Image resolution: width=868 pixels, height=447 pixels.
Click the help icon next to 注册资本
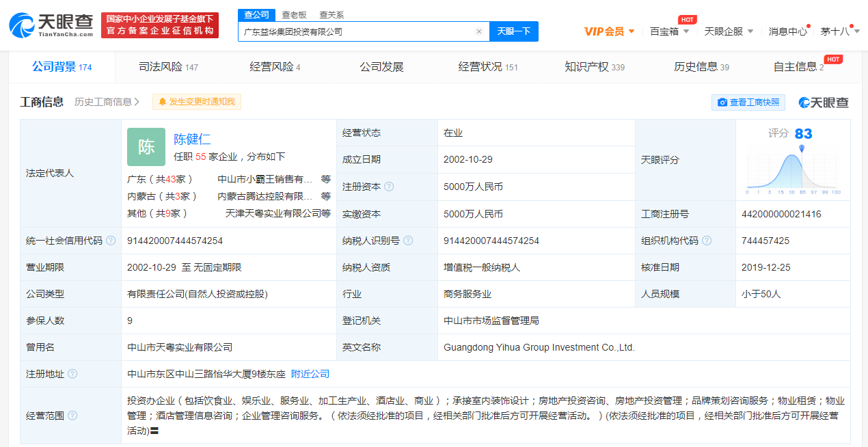click(389, 187)
